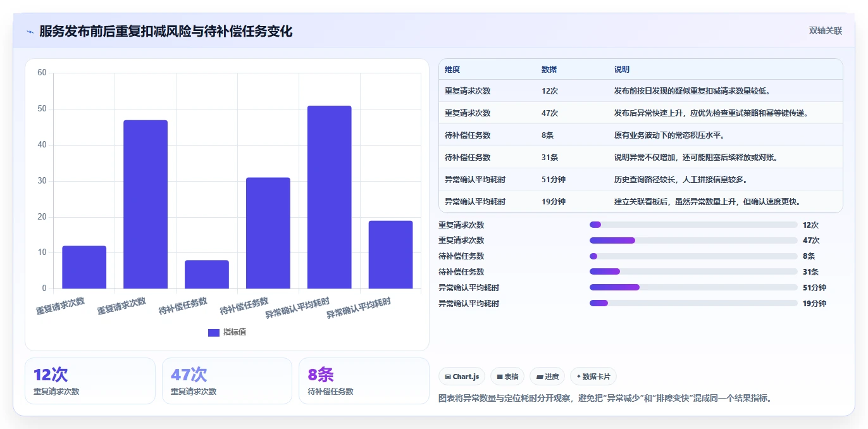
Task: Click the footer note starting 图表将异常数量
Action: pyautogui.click(x=605, y=399)
